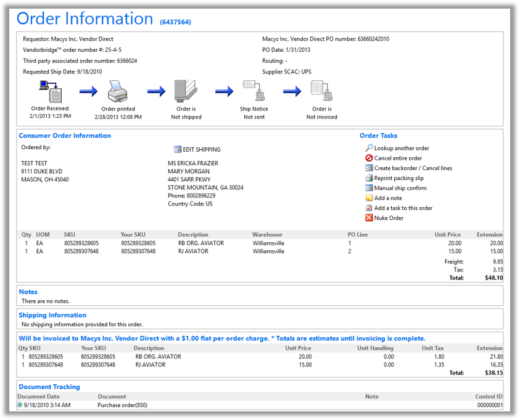Click Requested Ship Date: 9/18/2010
The height and width of the screenshot is (420, 520).
point(62,72)
